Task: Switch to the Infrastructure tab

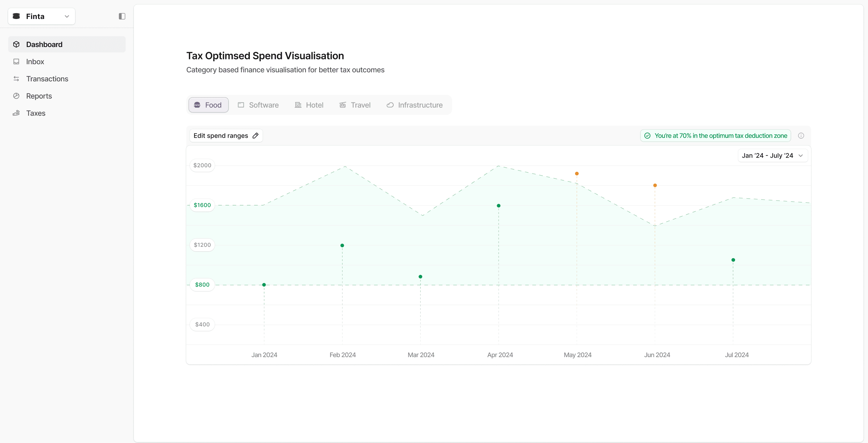Action: 414,105
